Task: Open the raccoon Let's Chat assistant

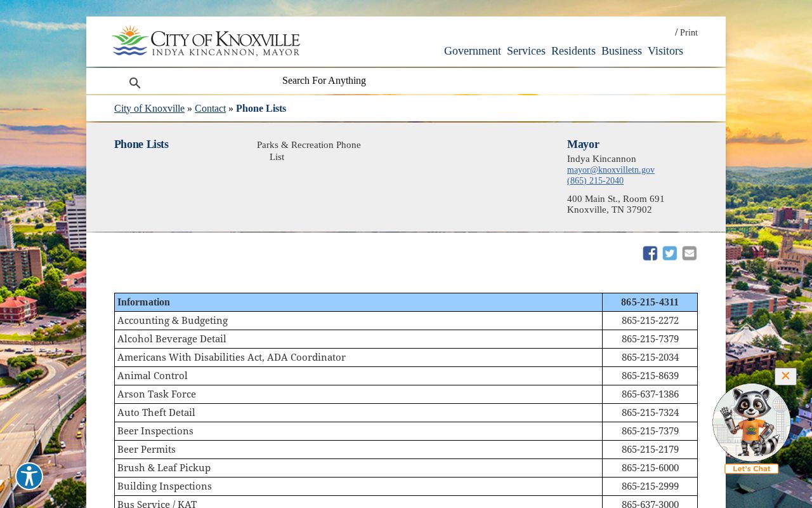Action: (x=752, y=429)
